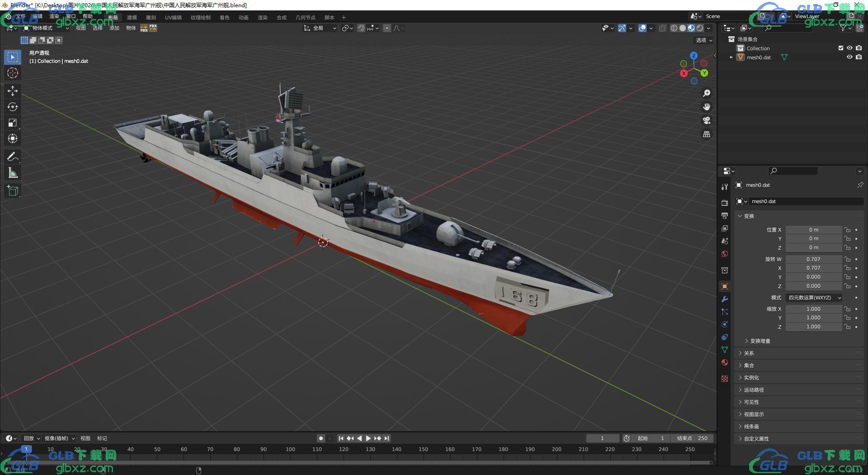
Task: Choose the Move tool
Action: tap(13, 91)
